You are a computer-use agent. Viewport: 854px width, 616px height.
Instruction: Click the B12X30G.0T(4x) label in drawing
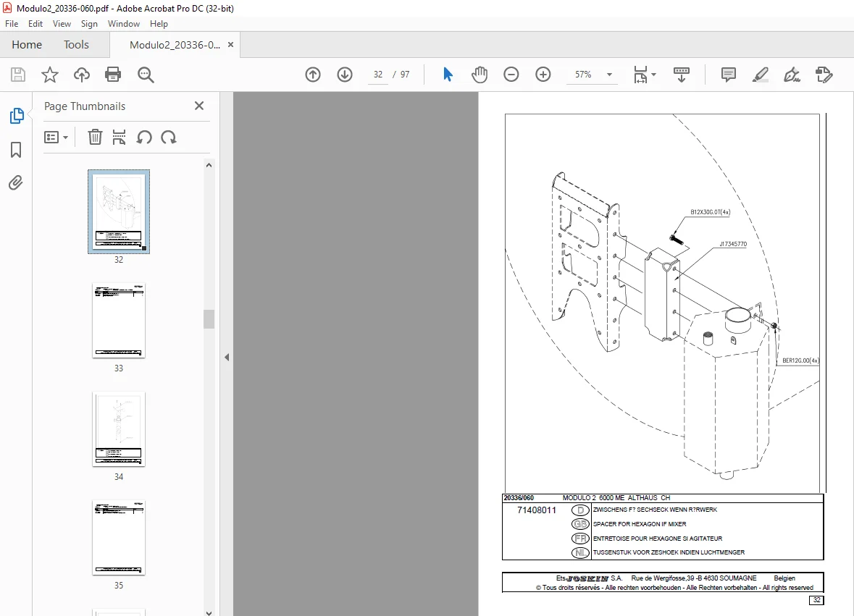[x=710, y=212]
